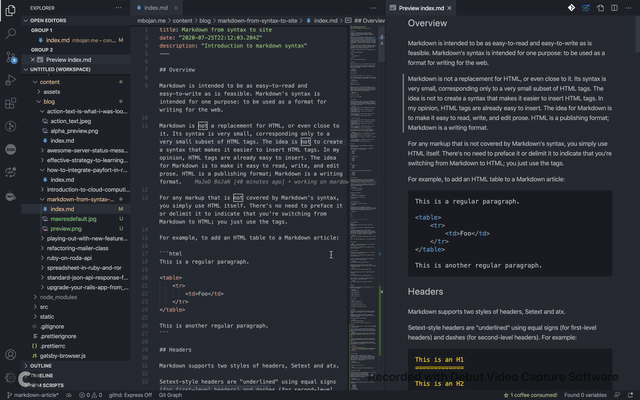Viewport: 640px width, 400px height.
Task: Expand the src folder
Action: pos(44,307)
